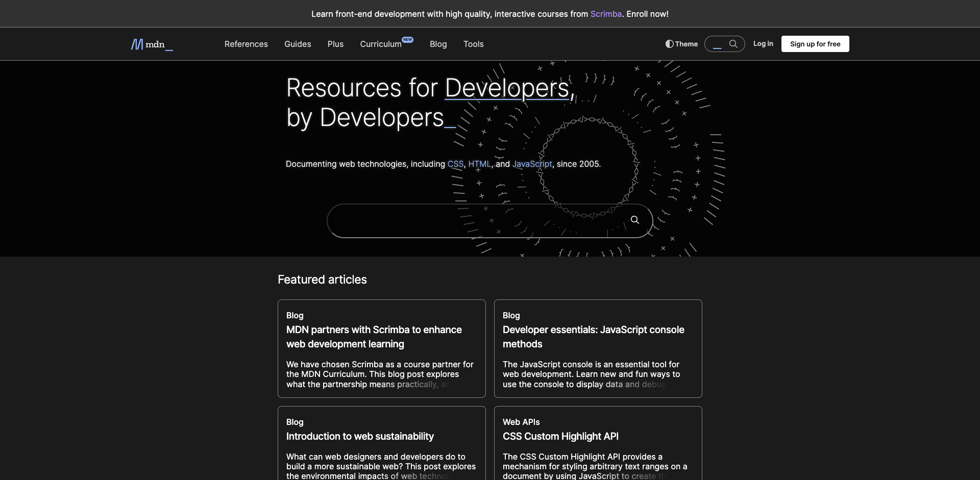Open the JavaScript documentation link

pos(532,164)
